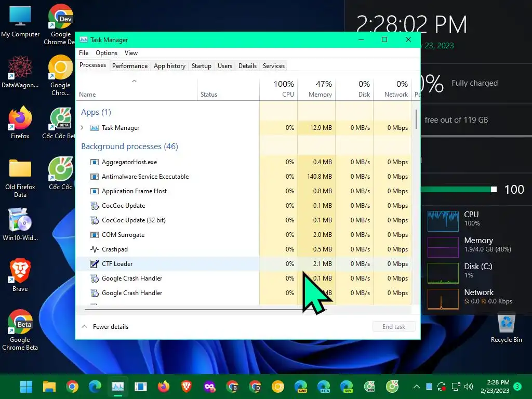Select the CocCoc Update process
The height and width of the screenshot is (399, 532).
(x=244, y=206)
